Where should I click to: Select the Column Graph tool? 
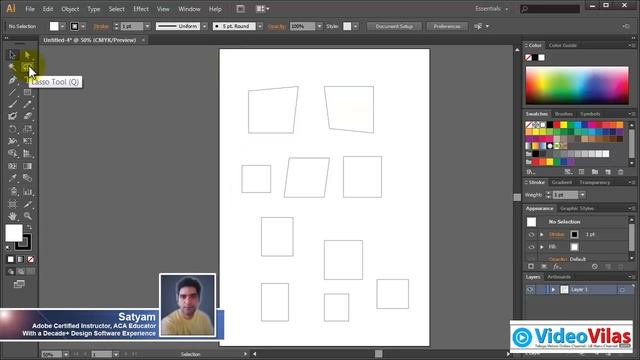pos(27,191)
